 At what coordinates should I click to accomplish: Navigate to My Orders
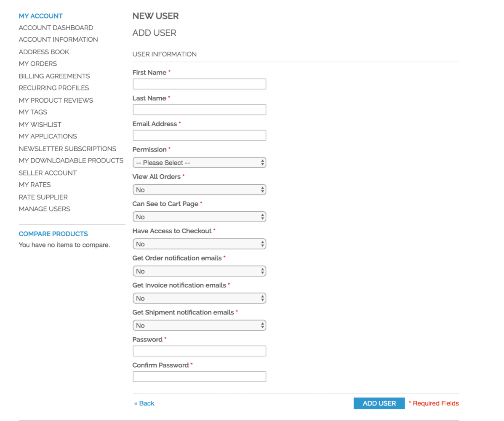pyautogui.click(x=38, y=64)
